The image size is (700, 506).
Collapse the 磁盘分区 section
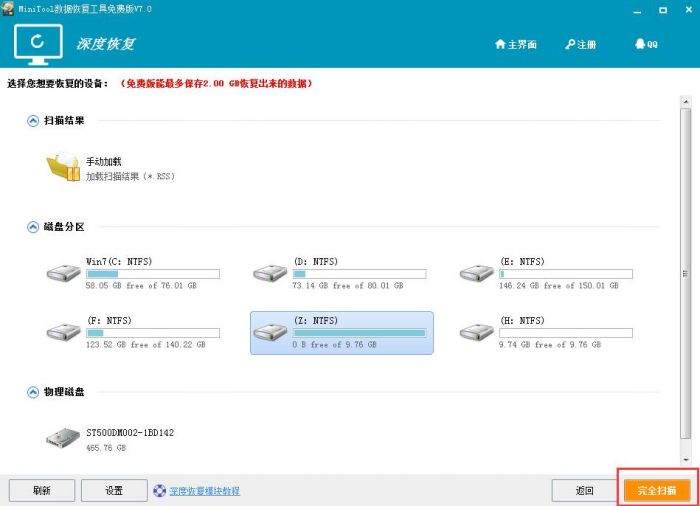(33, 227)
